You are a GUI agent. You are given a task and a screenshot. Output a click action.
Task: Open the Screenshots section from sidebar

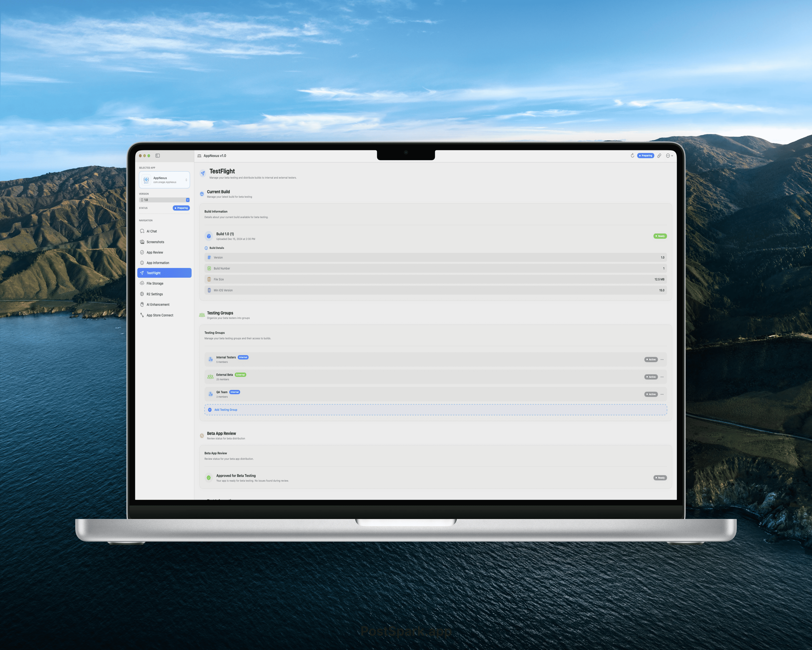(155, 242)
